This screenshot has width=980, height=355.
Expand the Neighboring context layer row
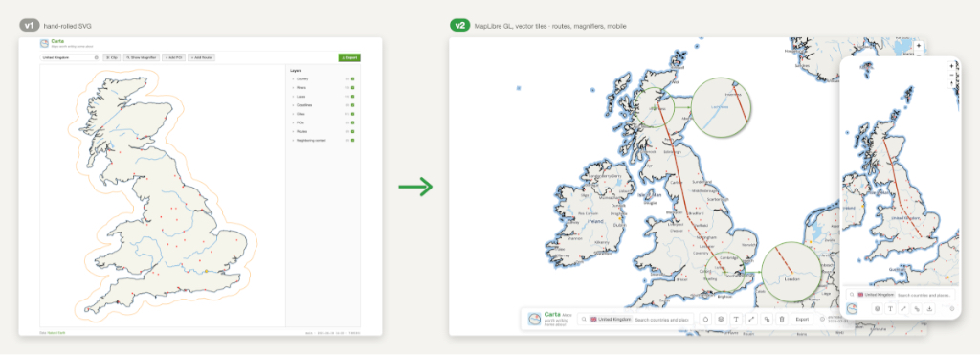293,140
